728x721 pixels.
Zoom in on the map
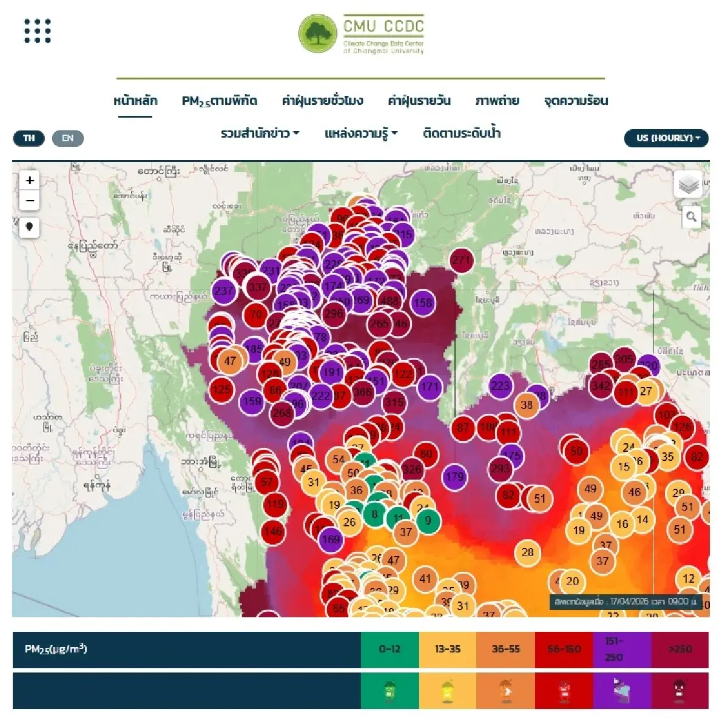[30, 181]
